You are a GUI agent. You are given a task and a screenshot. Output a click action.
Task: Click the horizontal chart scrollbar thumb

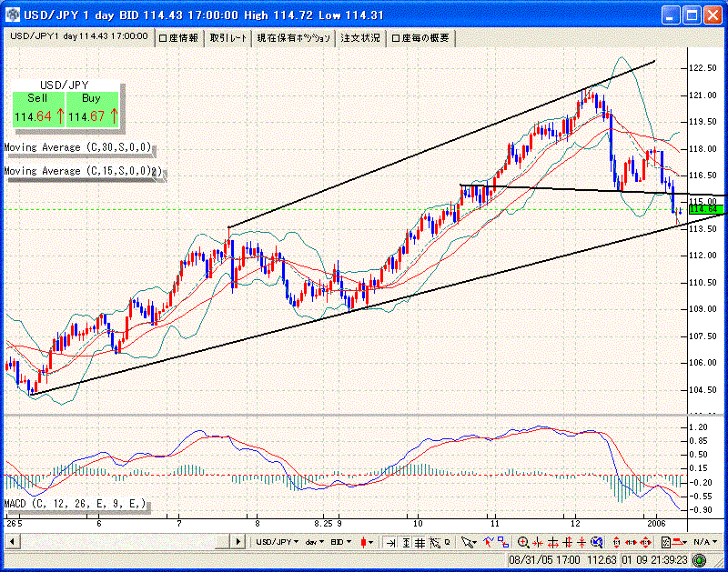pos(222,541)
